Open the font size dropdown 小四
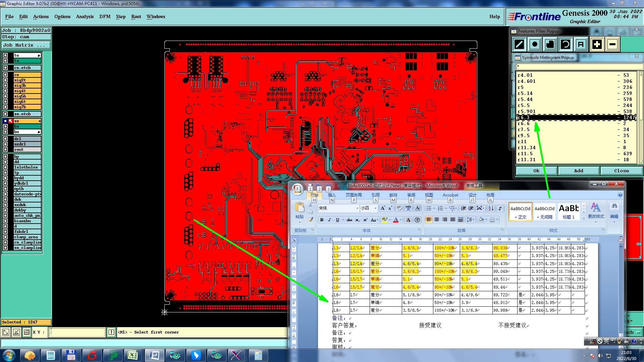This screenshot has height=362, width=644. click(375, 208)
